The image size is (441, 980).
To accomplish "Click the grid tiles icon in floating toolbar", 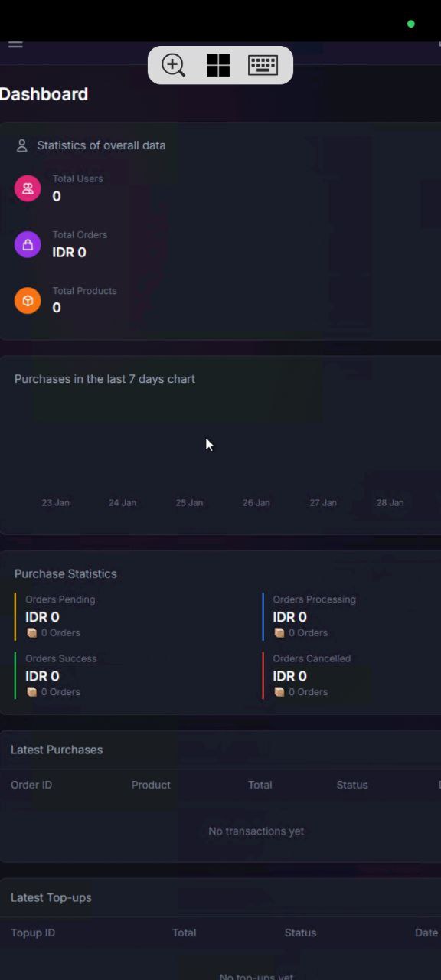I will coord(218,65).
